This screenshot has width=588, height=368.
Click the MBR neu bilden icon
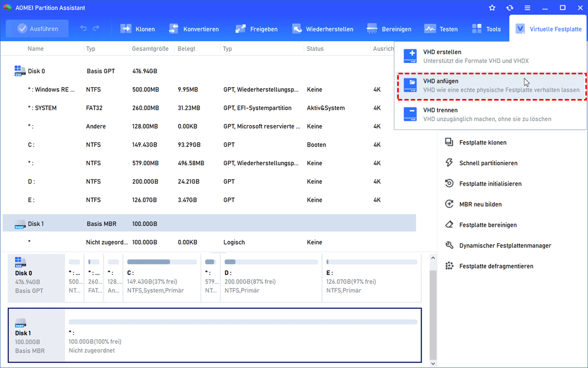click(450, 204)
